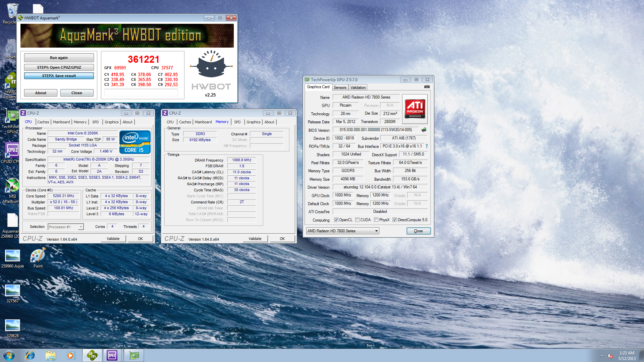This screenshot has height=362, width=644.
Task: Click the Close button in Aquamark
Action: pos(76,93)
